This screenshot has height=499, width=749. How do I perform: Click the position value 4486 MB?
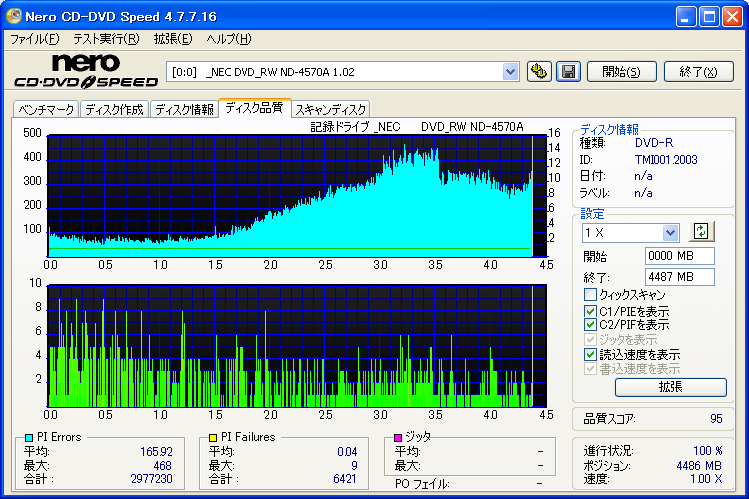click(x=699, y=466)
